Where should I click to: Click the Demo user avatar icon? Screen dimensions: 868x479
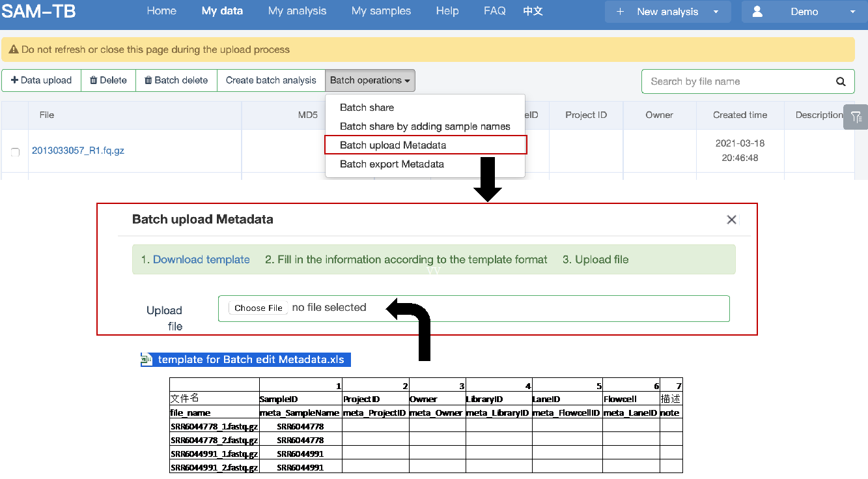point(757,12)
